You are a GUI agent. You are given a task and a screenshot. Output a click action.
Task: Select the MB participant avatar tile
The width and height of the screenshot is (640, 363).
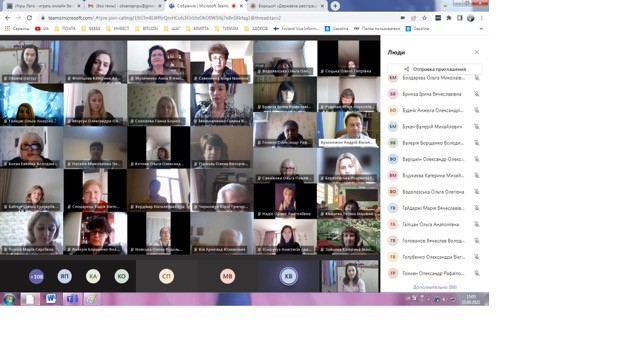click(227, 276)
